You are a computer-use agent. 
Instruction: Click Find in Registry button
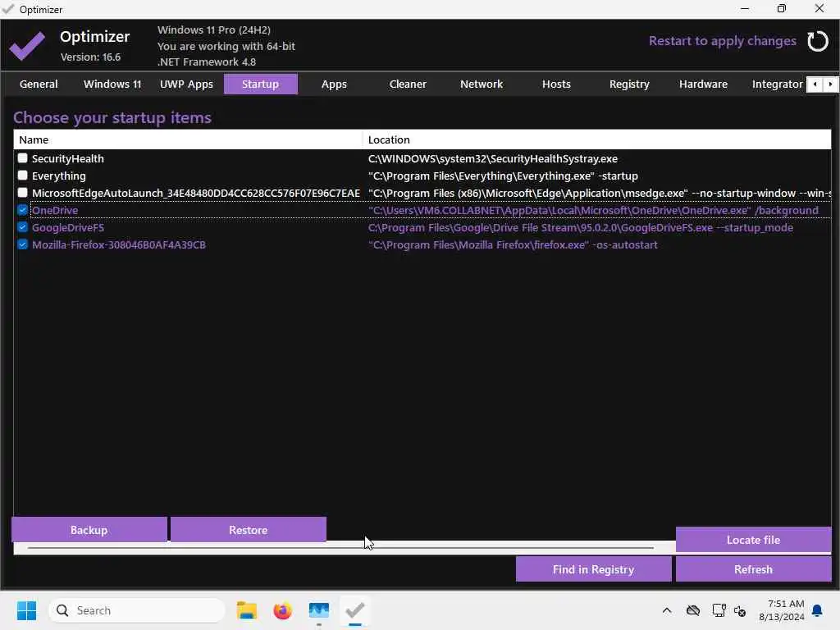coord(594,569)
